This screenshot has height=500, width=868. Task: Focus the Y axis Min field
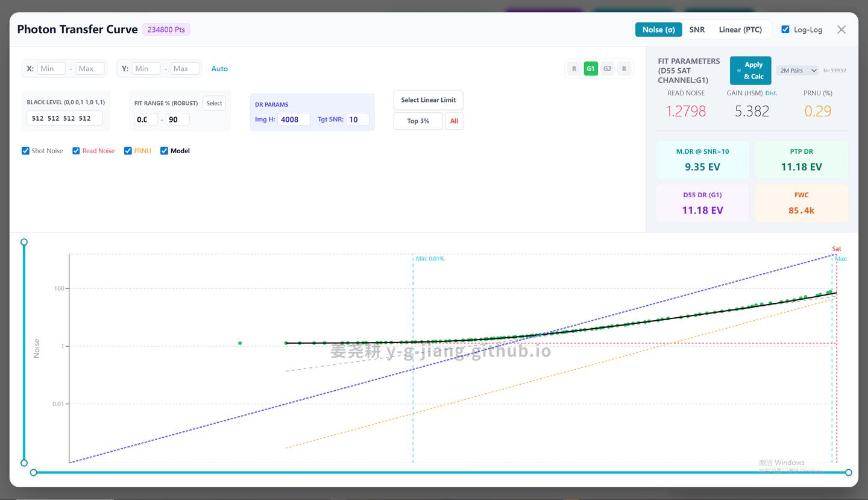tap(146, 69)
